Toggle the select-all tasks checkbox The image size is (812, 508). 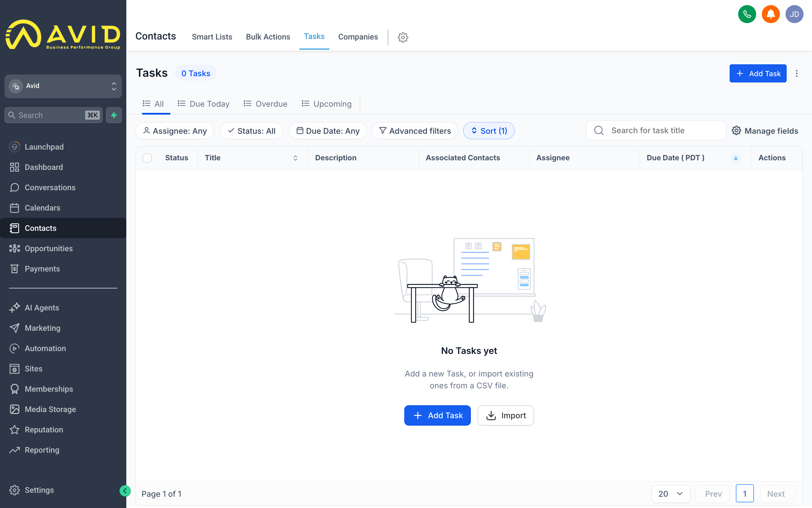[x=147, y=158]
